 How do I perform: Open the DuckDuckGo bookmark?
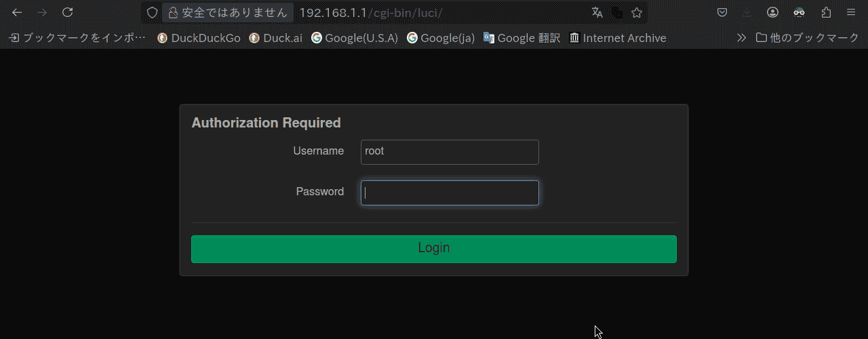click(x=199, y=38)
